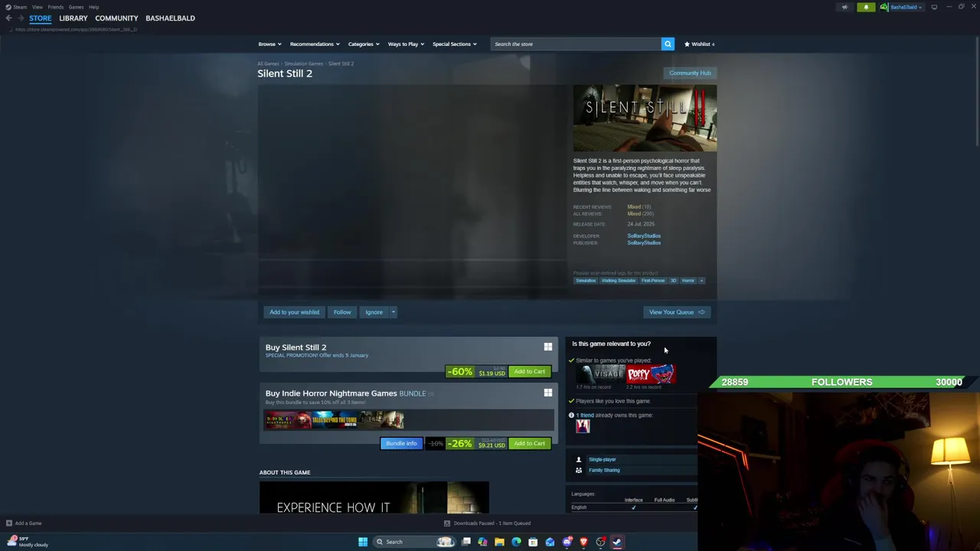Launch Microsoft Edge from the taskbar

pyautogui.click(x=516, y=542)
